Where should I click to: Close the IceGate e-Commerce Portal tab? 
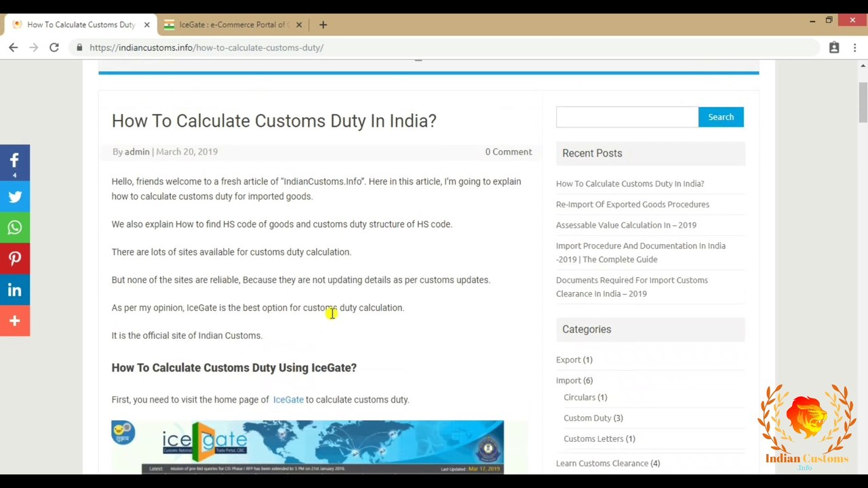tap(298, 24)
